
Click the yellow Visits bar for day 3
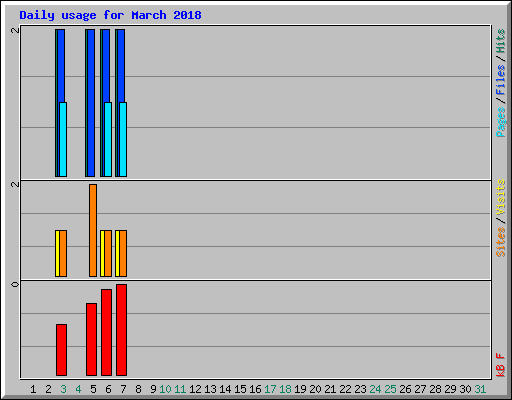tap(57, 253)
